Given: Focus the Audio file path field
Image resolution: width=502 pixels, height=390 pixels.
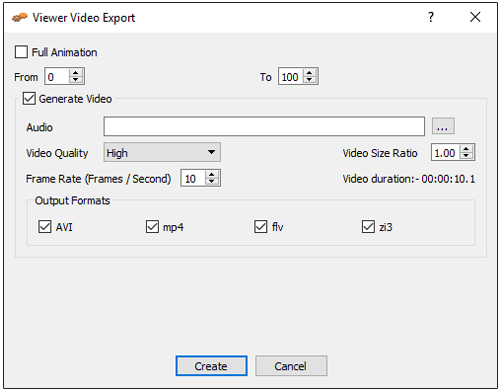Looking at the screenshot, I should coord(264,126).
